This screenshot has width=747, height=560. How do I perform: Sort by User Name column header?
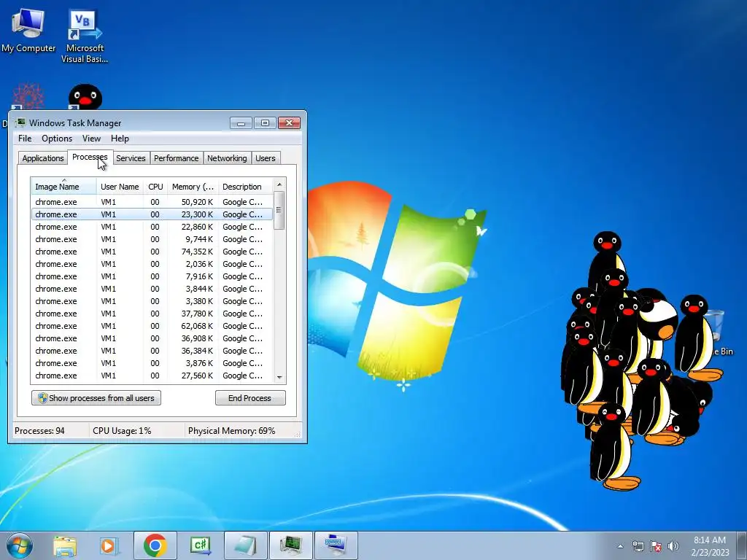120,187
